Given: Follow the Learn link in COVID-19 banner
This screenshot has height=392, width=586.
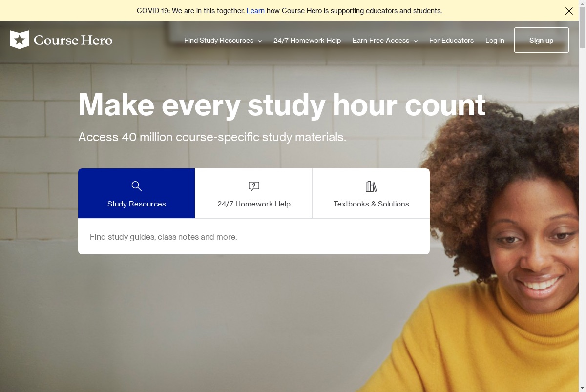Looking at the screenshot, I should [255, 11].
